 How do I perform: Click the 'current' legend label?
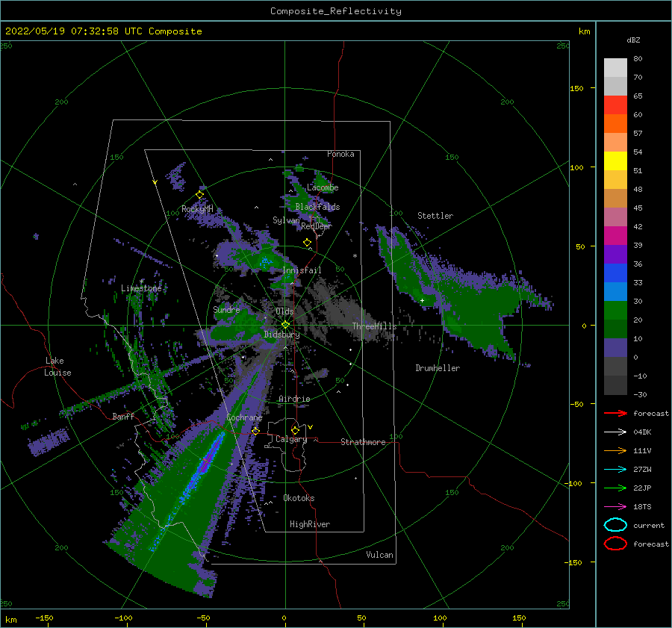click(649, 526)
